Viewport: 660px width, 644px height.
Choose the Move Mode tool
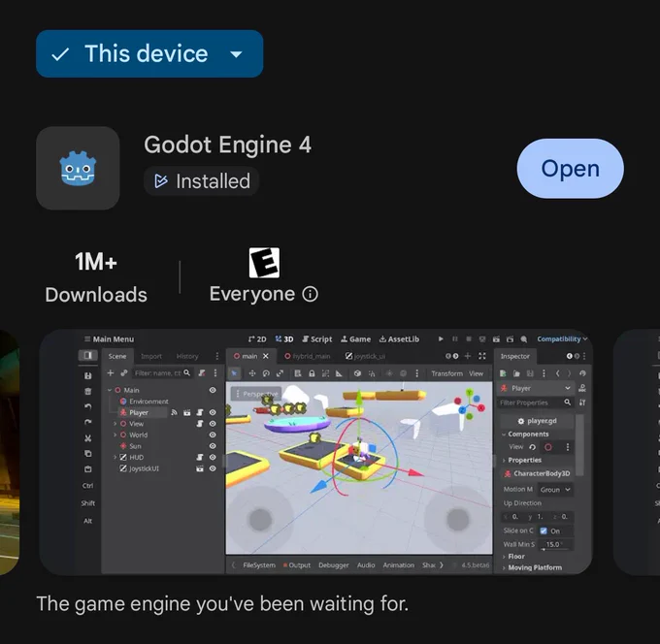(251, 373)
